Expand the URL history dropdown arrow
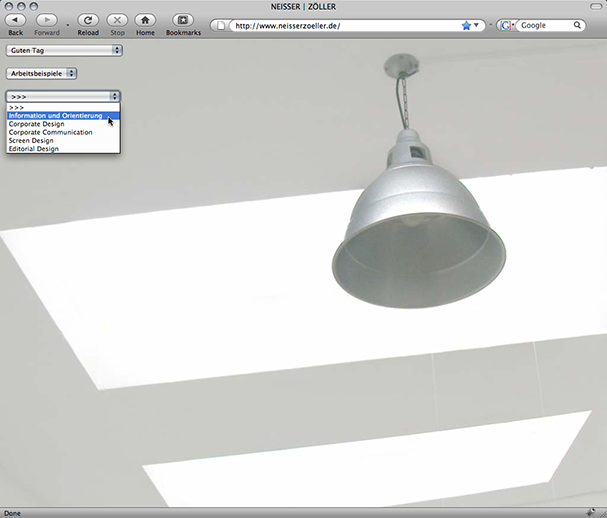607x518 pixels. (x=477, y=26)
